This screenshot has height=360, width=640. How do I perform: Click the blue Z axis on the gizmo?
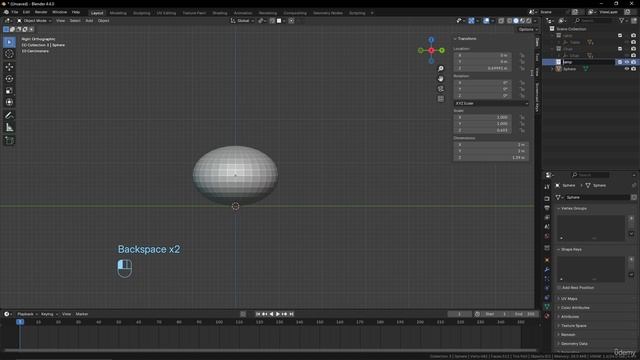click(431, 40)
